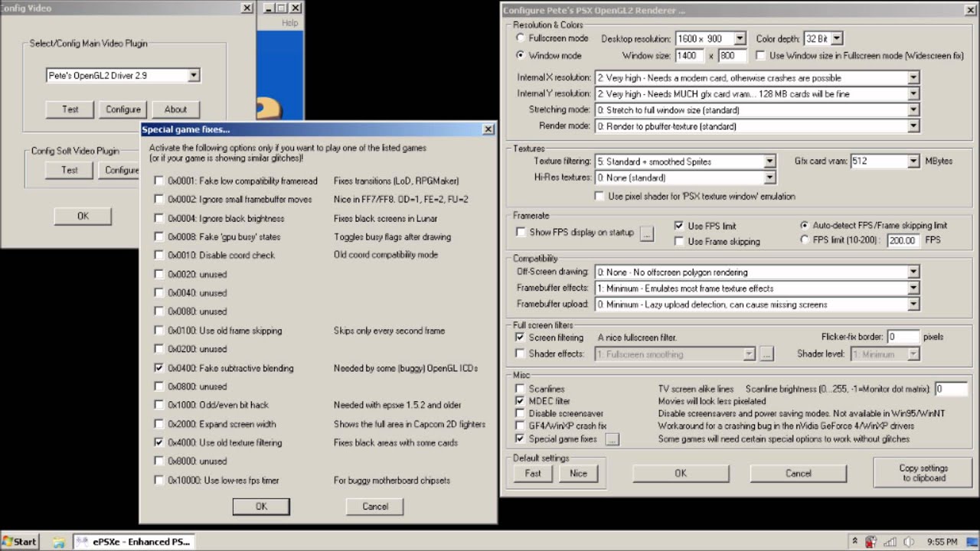The width and height of the screenshot is (980, 551).
Task: Enable 0x0001 Fake low compatibility frameread
Action: point(159,181)
